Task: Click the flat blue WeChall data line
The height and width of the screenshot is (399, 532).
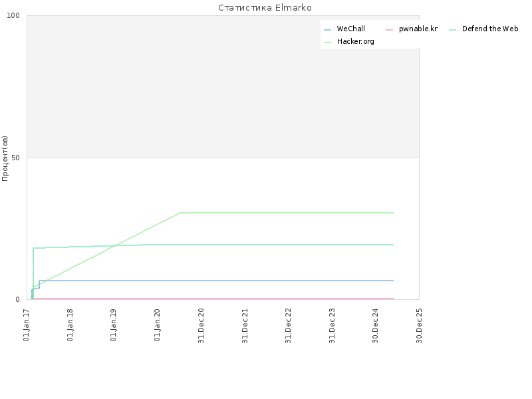Action: (217, 281)
